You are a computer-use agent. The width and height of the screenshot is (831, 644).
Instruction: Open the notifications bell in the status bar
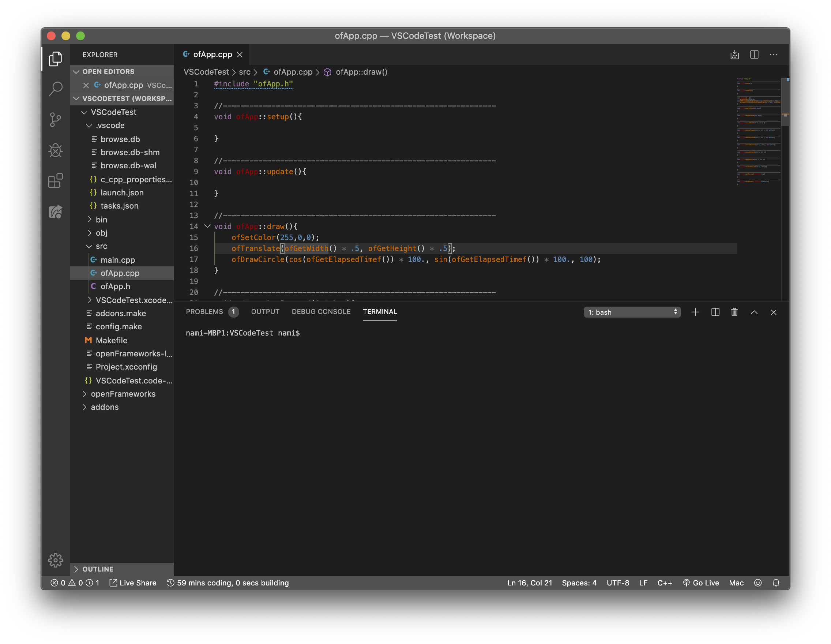coord(776,583)
